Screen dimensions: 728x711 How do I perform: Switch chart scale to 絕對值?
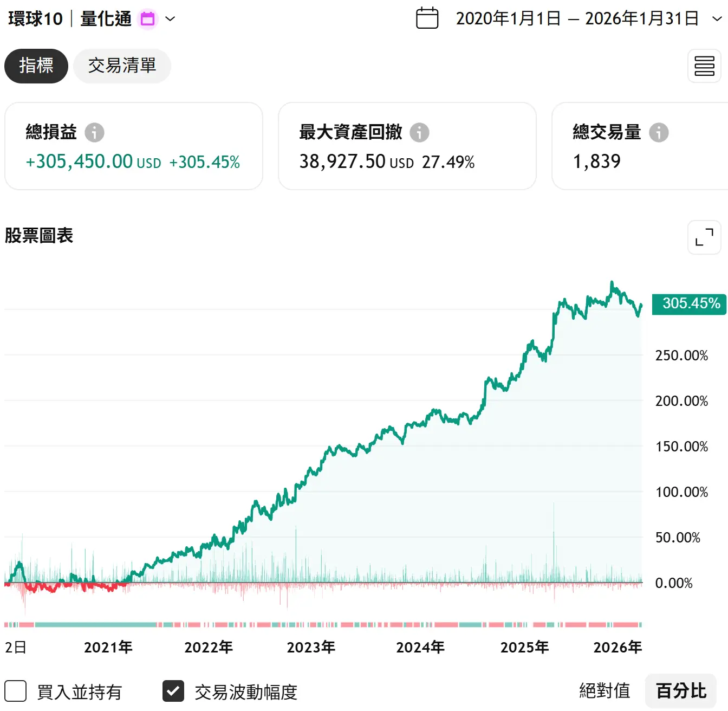(604, 691)
